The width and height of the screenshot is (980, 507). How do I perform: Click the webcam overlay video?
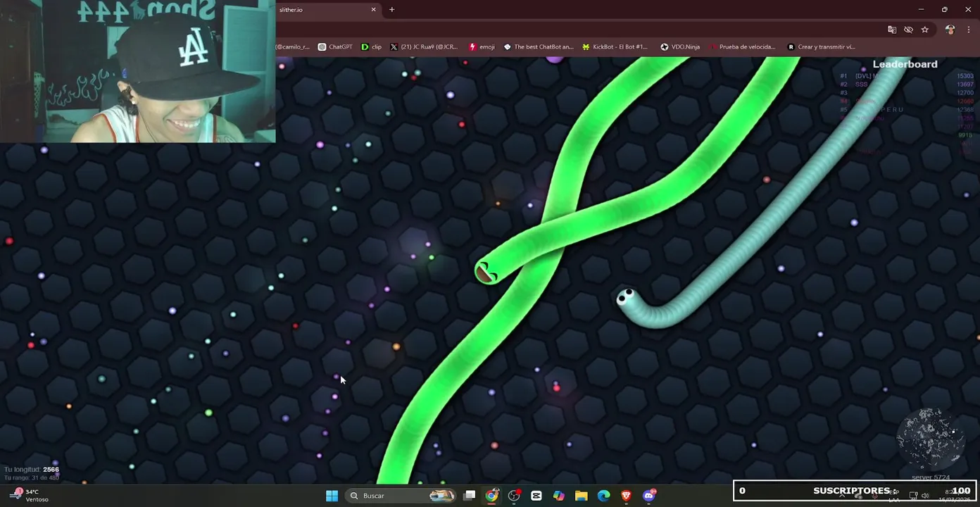tap(138, 71)
